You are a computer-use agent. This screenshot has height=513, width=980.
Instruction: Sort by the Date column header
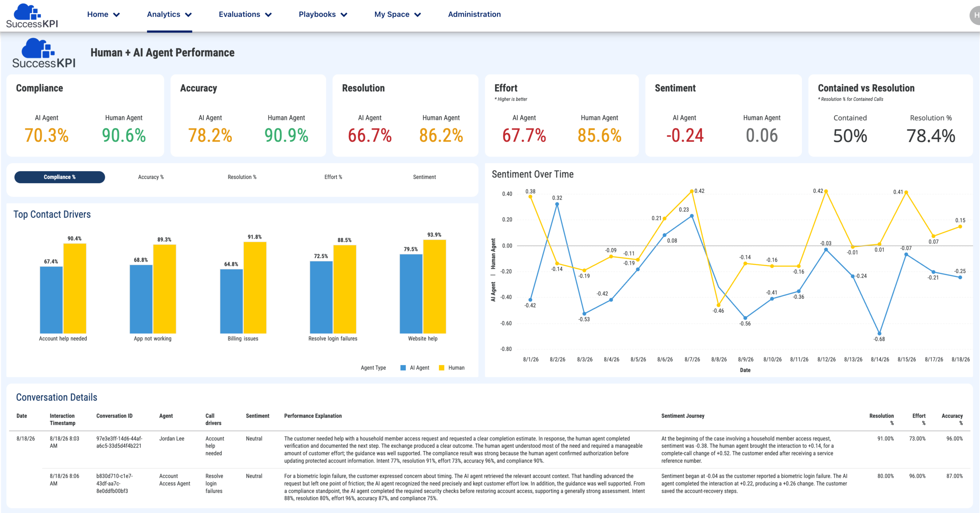click(x=22, y=416)
